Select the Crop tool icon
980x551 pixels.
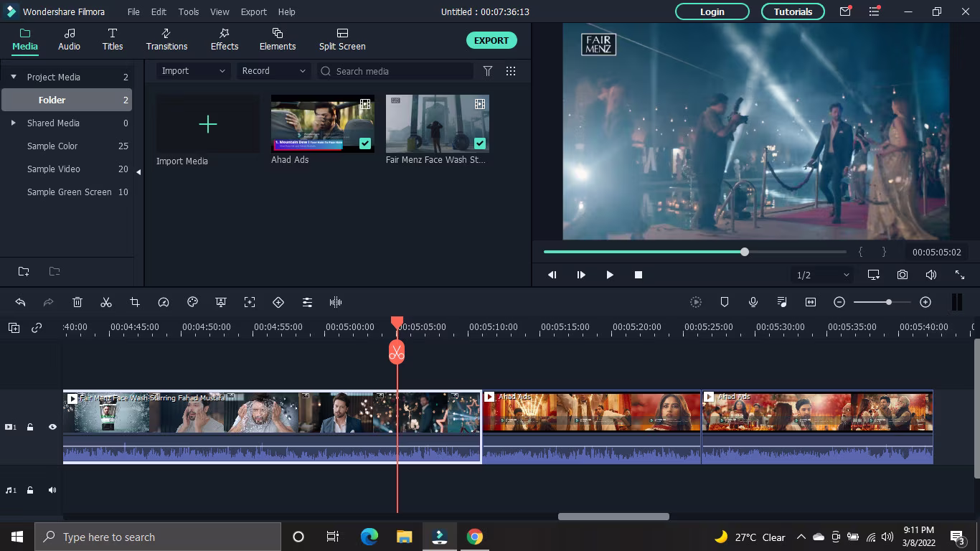click(x=135, y=302)
